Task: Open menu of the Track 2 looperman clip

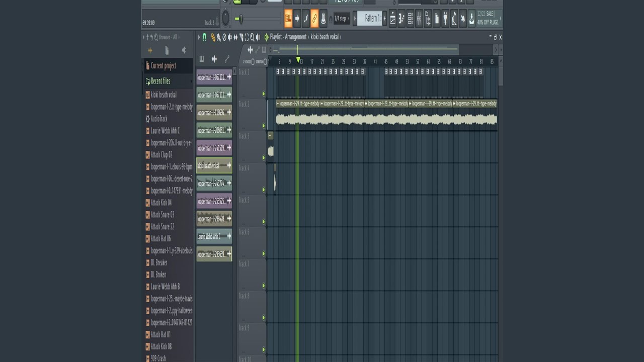Action: click(278, 104)
